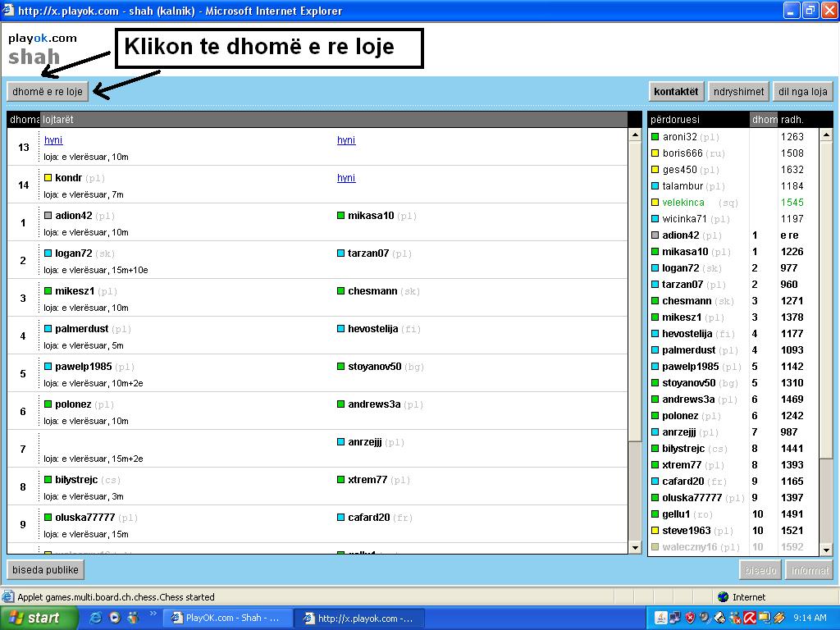Click the left 'hyni' link in room 13
The image size is (840, 630).
[53, 140]
